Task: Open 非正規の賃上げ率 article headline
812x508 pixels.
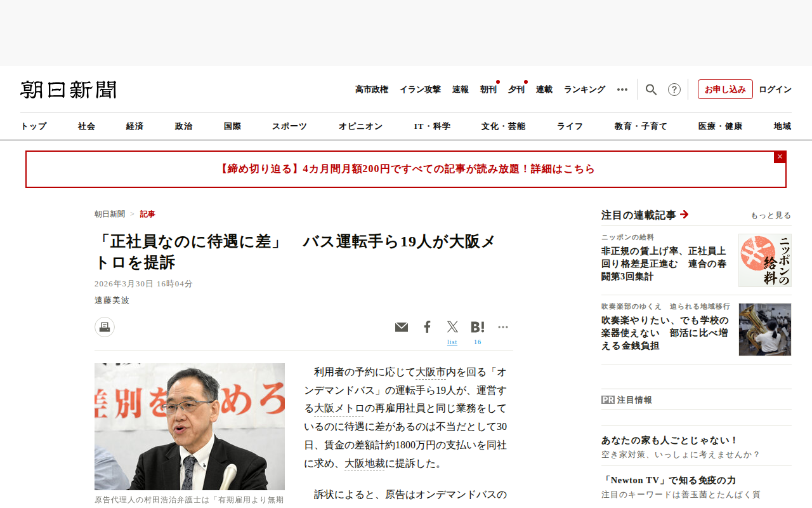Action: point(664,264)
